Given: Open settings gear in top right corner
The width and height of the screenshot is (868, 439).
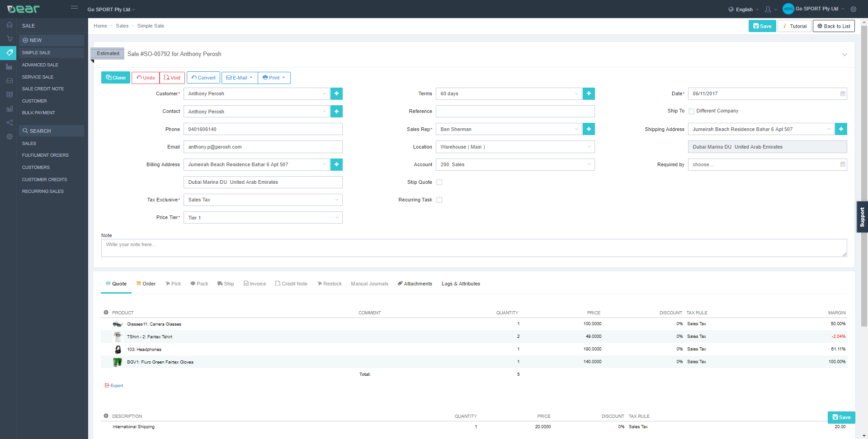Looking at the screenshot, I should [x=854, y=9].
